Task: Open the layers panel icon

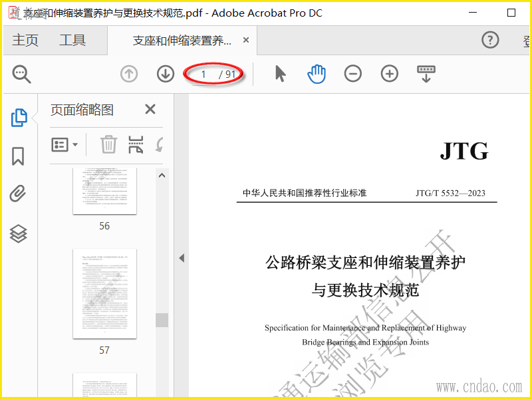Action: click(x=19, y=234)
